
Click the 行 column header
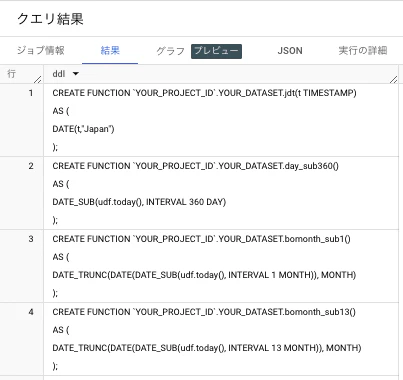[x=12, y=74]
